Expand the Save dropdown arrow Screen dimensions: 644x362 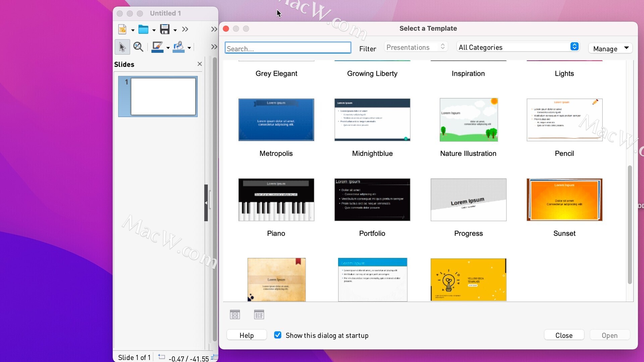pyautogui.click(x=175, y=30)
